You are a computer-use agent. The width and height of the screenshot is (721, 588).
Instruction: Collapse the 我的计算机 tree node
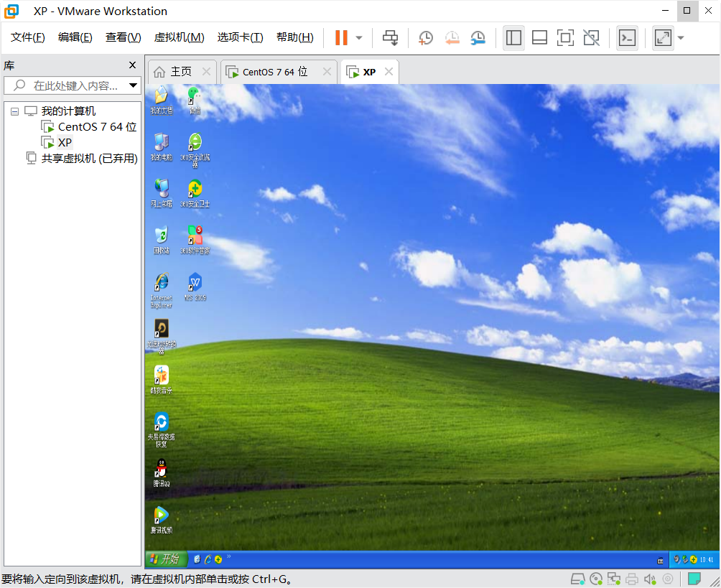[x=14, y=111]
